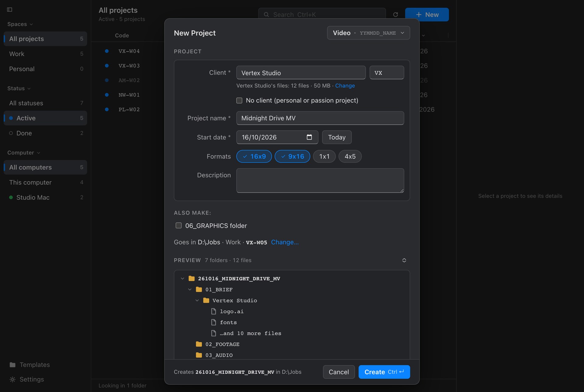The height and width of the screenshot is (392, 584).
Task: Set start date with Today button
Action: (337, 137)
